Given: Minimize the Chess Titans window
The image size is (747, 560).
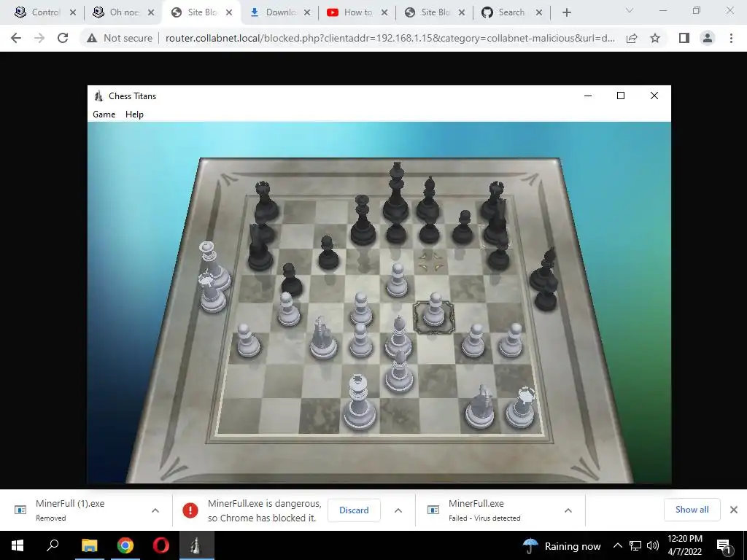Looking at the screenshot, I should click(x=588, y=96).
